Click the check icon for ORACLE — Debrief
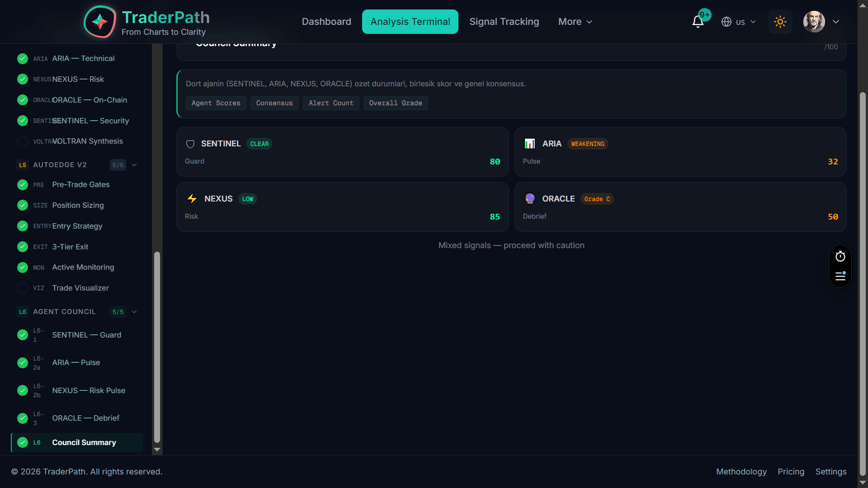 (23, 418)
